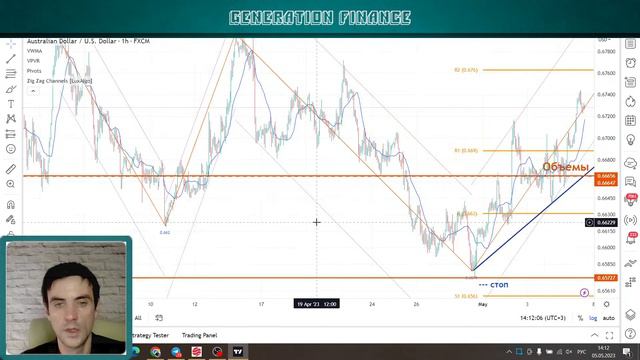Image resolution: width=640 pixels, height=360 pixels.
Task: Click the Australian Dollar / U.S. Dollar symbol title
Action: pyautogui.click(x=88, y=41)
